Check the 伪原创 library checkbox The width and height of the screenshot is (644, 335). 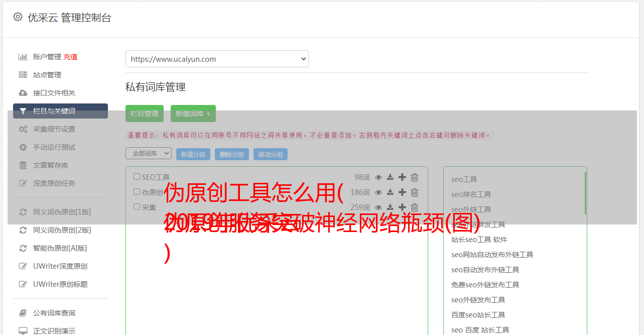tap(137, 192)
